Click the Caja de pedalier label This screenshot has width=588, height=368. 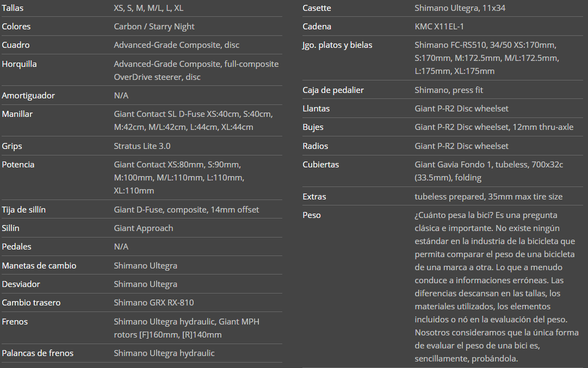[x=333, y=90]
